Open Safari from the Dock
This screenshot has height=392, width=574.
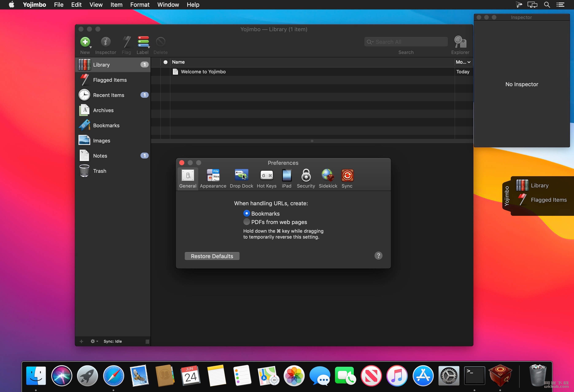113,376
